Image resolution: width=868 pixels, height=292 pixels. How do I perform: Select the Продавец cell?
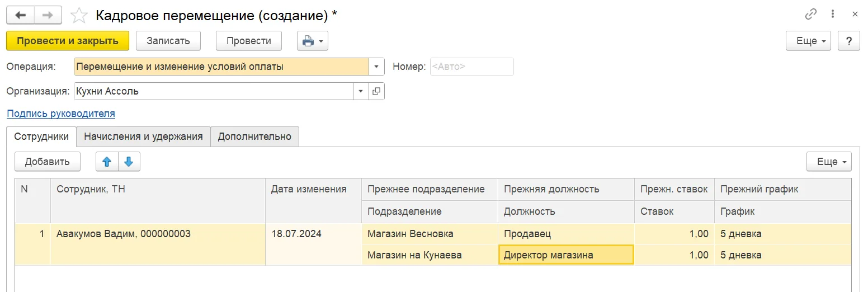click(566, 234)
